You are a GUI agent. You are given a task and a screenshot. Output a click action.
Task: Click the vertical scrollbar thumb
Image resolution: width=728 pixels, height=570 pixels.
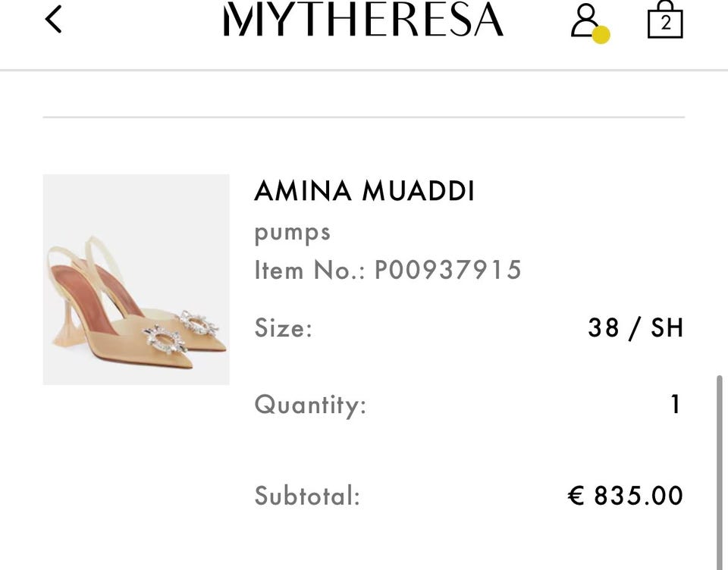coord(719,470)
